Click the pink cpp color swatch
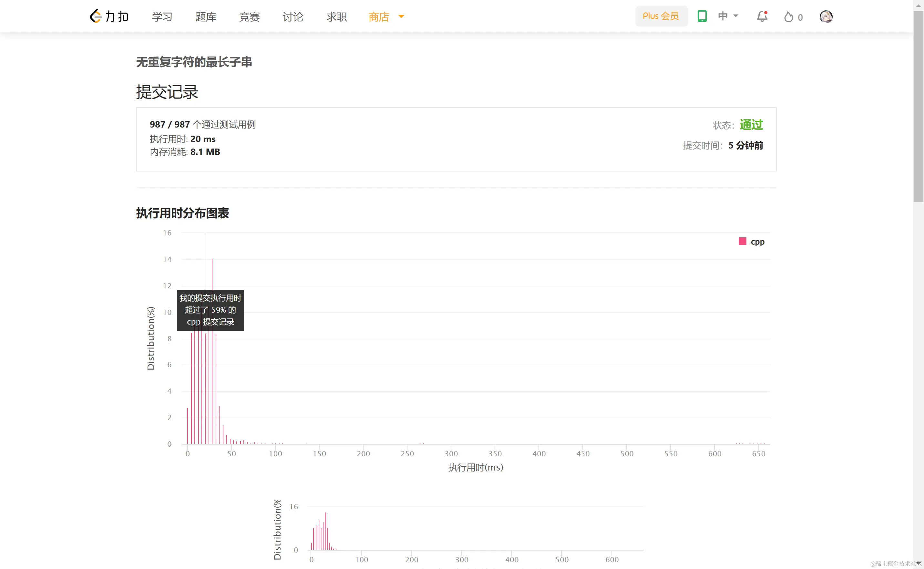924x569 pixels. (742, 242)
